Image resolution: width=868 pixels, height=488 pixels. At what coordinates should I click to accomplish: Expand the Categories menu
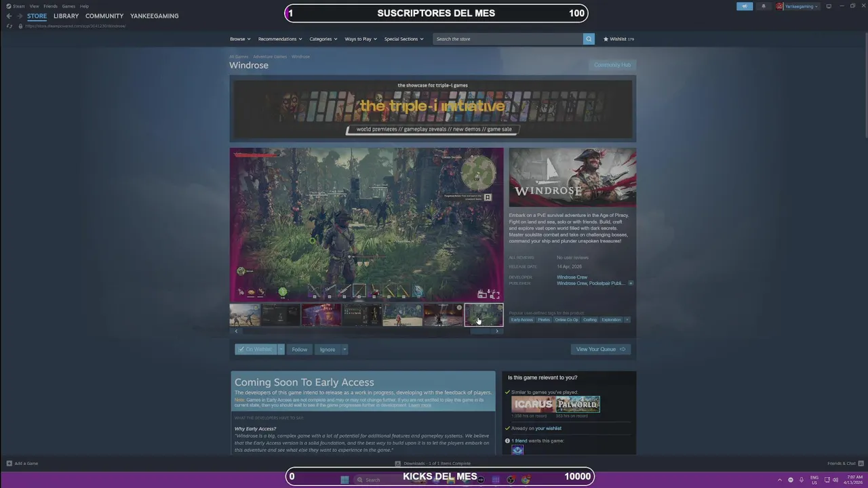323,39
